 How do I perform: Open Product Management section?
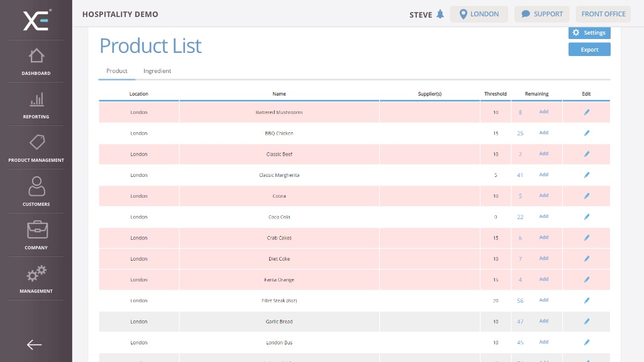pyautogui.click(x=36, y=149)
